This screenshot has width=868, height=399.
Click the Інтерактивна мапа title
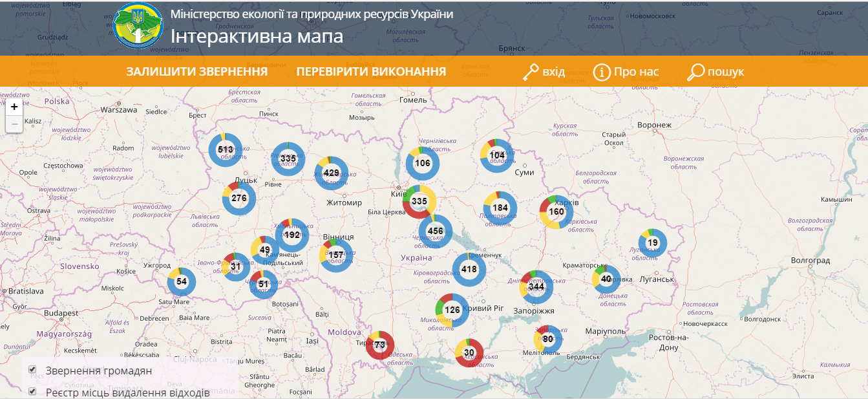(257, 36)
